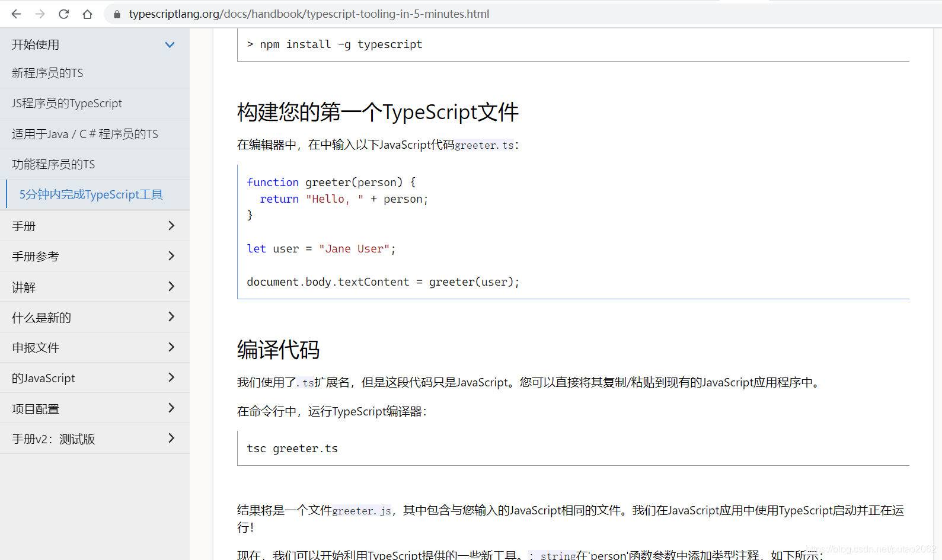Open 功能程序员的TS sidebar page
The width and height of the screenshot is (942, 560).
point(53,164)
